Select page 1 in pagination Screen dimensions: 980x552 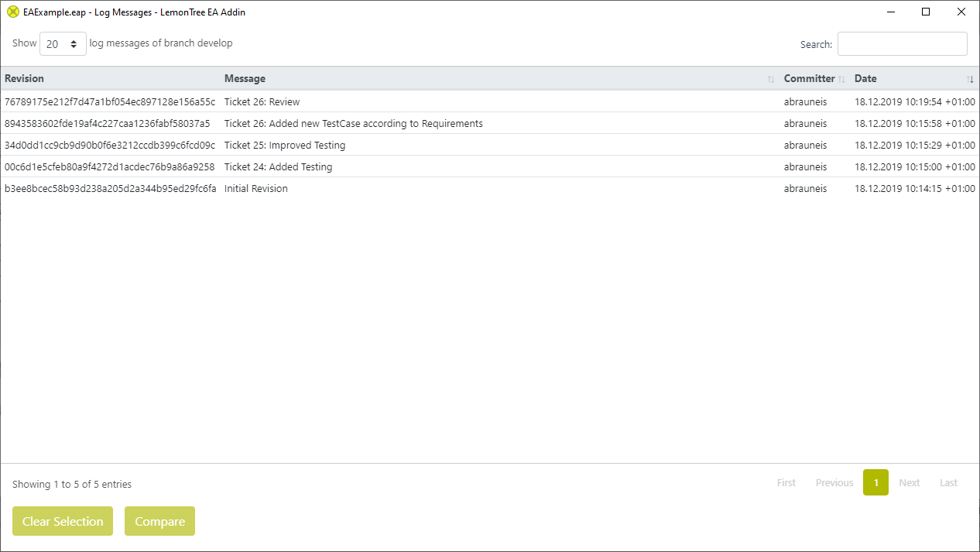coord(875,482)
